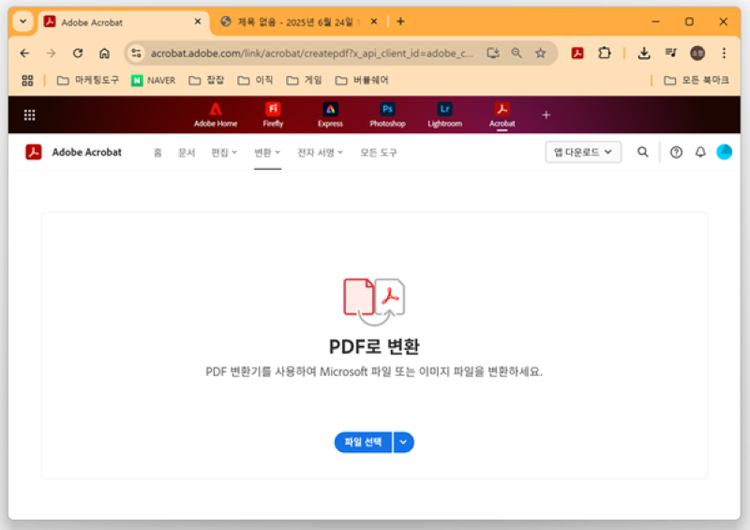
Task: Open the 홈 tab in Acrobat
Action: (157, 153)
